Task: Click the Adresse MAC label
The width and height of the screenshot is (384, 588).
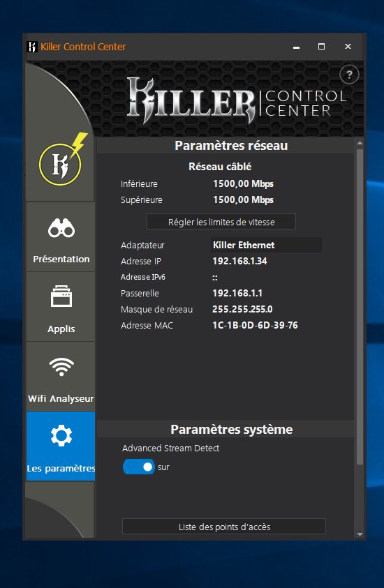Action: point(147,326)
